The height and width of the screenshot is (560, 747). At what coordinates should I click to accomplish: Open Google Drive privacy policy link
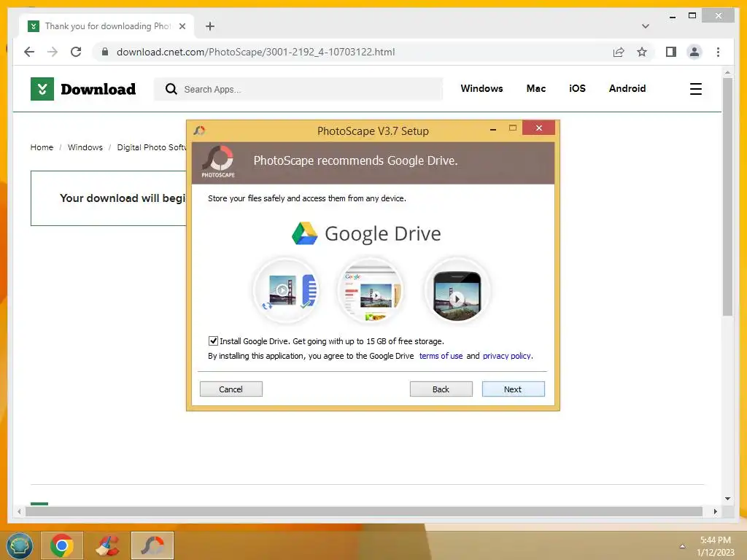506,356
